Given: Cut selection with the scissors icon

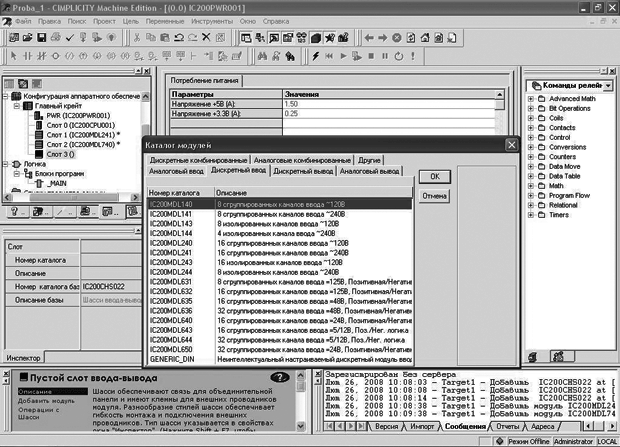Looking at the screenshot, I should [137, 38].
